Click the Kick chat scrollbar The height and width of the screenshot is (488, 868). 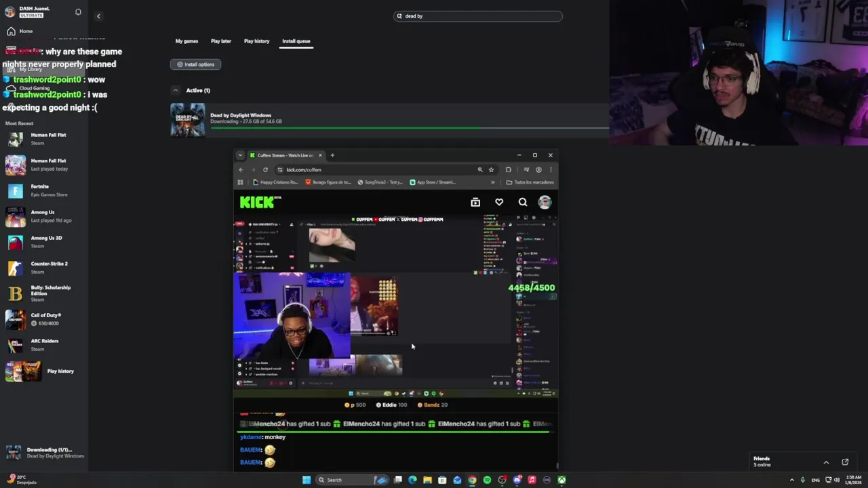tap(557, 465)
